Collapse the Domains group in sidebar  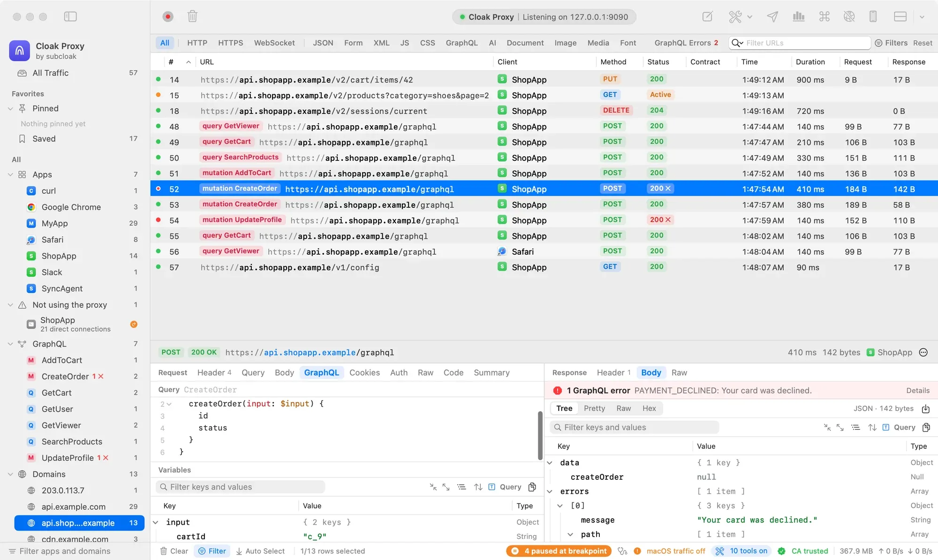pyautogui.click(x=10, y=474)
